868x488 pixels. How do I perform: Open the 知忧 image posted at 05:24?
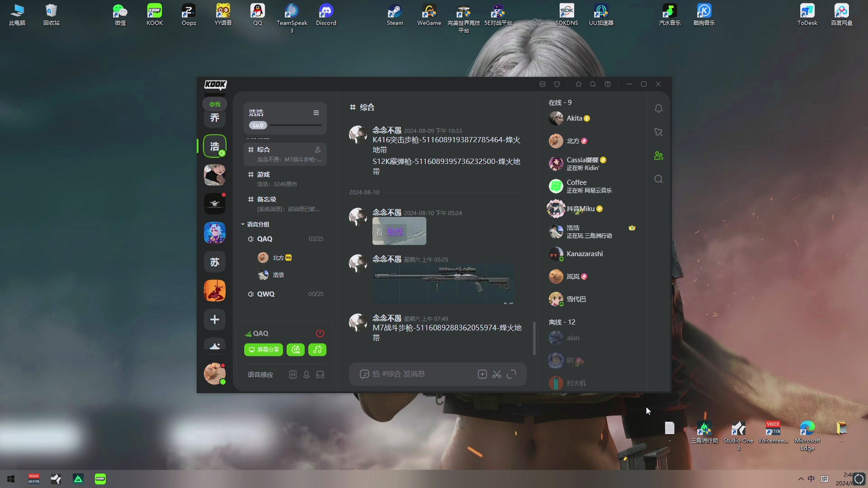point(399,231)
